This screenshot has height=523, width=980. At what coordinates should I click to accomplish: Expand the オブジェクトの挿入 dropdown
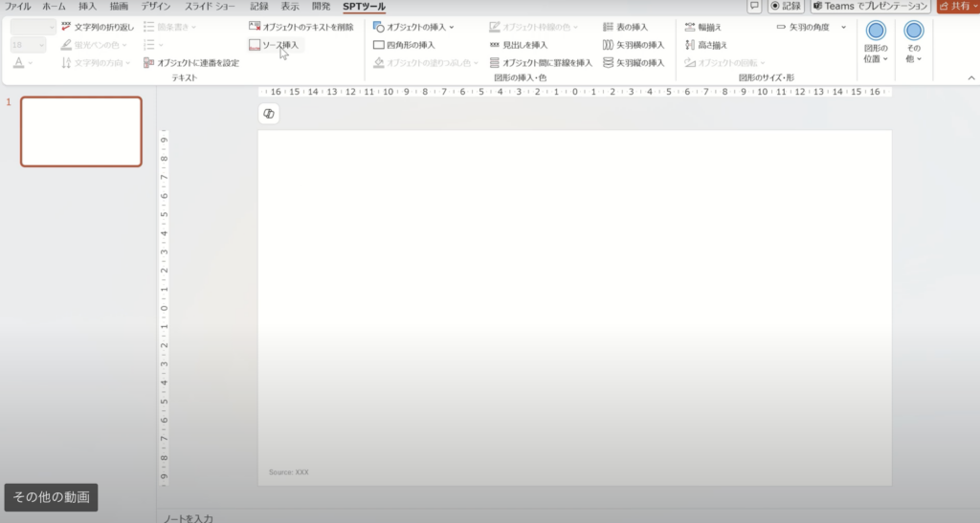[451, 27]
